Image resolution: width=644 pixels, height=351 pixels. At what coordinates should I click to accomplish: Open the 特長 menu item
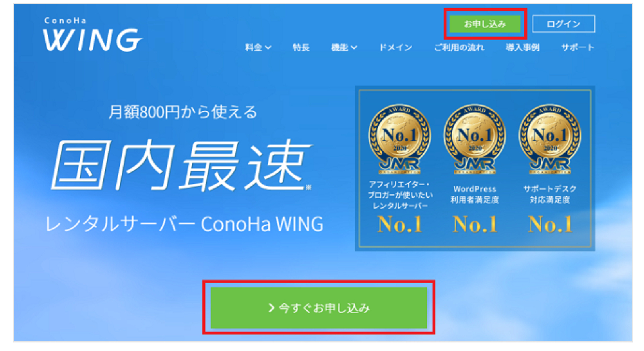pyautogui.click(x=301, y=47)
